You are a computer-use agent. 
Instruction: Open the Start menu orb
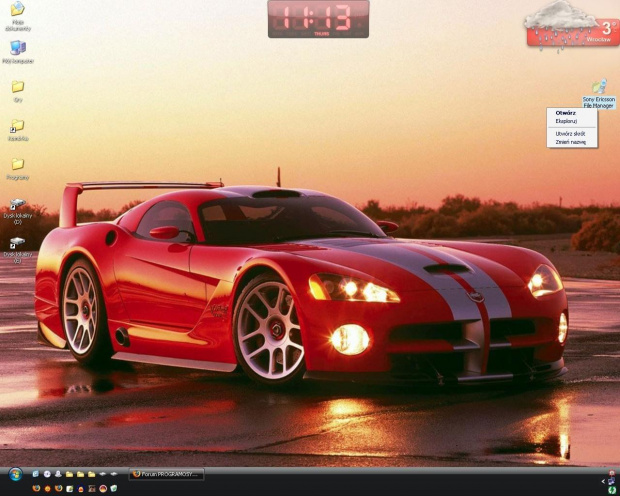click(x=15, y=474)
